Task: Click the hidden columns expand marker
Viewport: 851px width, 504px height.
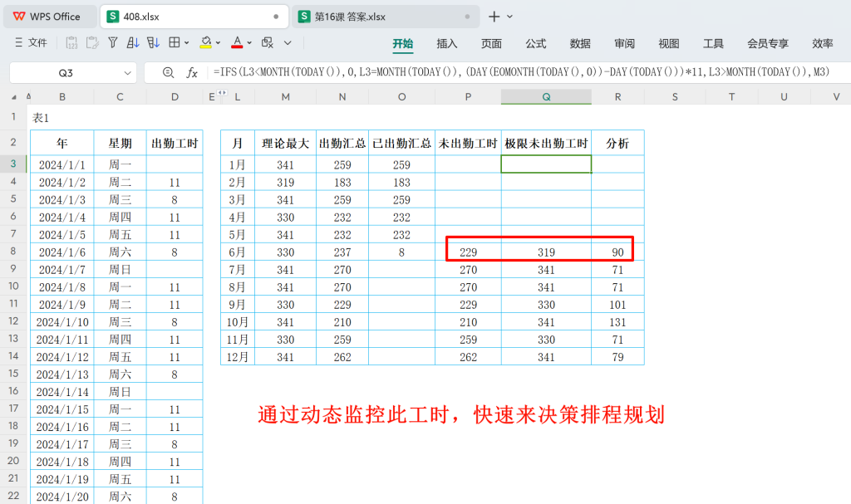Action: (222, 93)
